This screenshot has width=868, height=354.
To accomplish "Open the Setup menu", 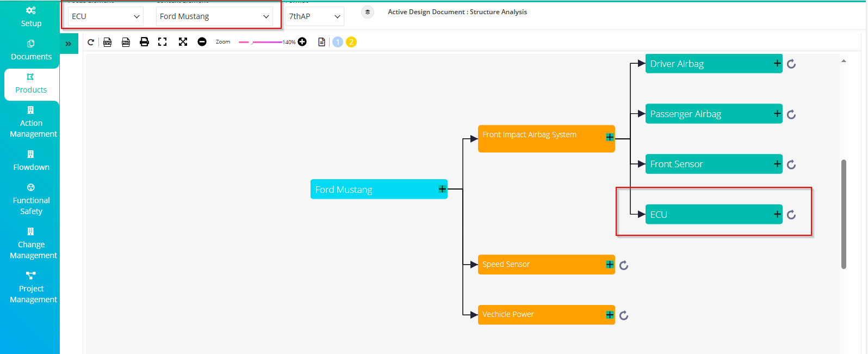I will (31, 17).
